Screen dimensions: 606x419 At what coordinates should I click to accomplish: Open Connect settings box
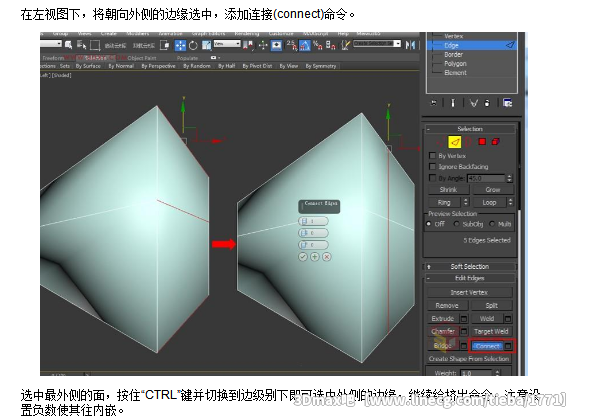click(x=509, y=346)
